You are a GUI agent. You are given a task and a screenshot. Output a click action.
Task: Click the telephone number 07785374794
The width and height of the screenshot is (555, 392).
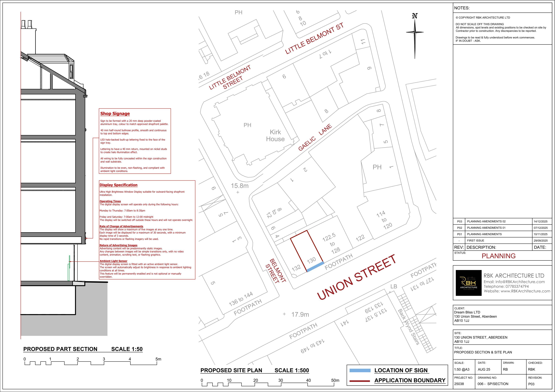[517, 286]
